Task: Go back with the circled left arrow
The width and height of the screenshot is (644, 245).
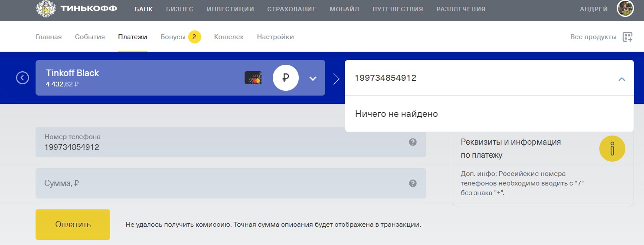Action: click(x=23, y=78)
